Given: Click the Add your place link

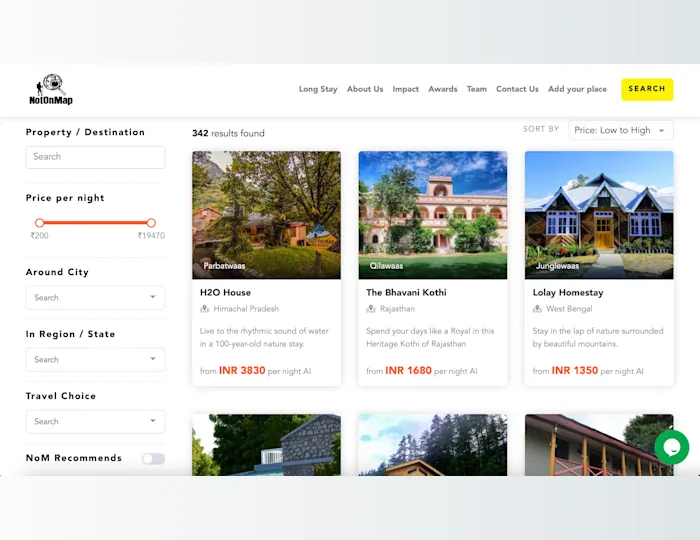Looking at the screenshot, I should [577, 89].
